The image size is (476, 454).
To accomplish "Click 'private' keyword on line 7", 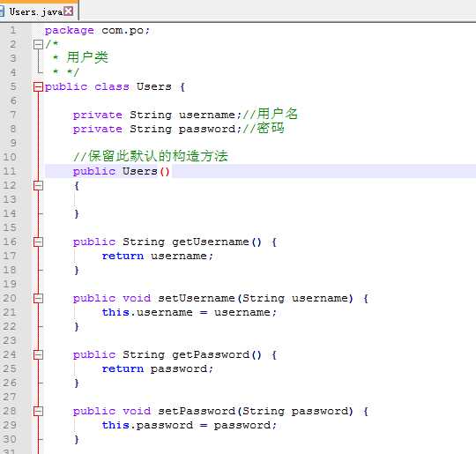I will [98, 115].
